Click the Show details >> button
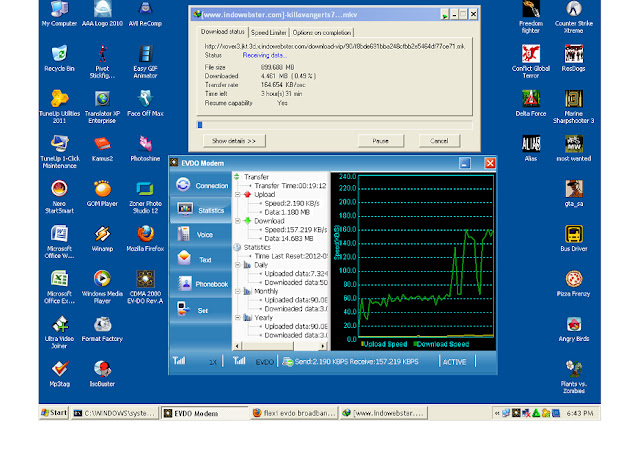This screenshot has width=640, height=450. (234, 140)
